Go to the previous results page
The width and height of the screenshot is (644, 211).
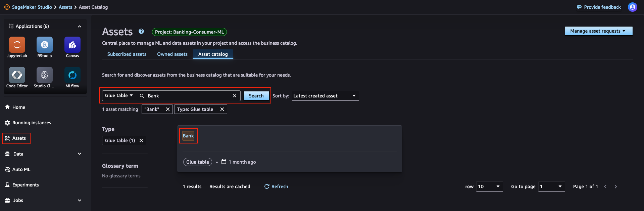tap(605, 186)
